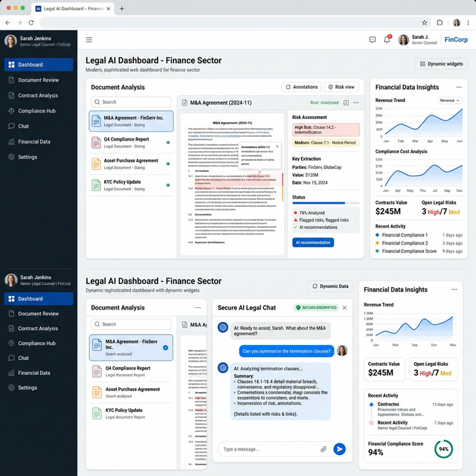Viewport: 476px width, 476px height.
Task: Open Q4 Compliance Report labeled Legal document Report
Action: (131, 371)
